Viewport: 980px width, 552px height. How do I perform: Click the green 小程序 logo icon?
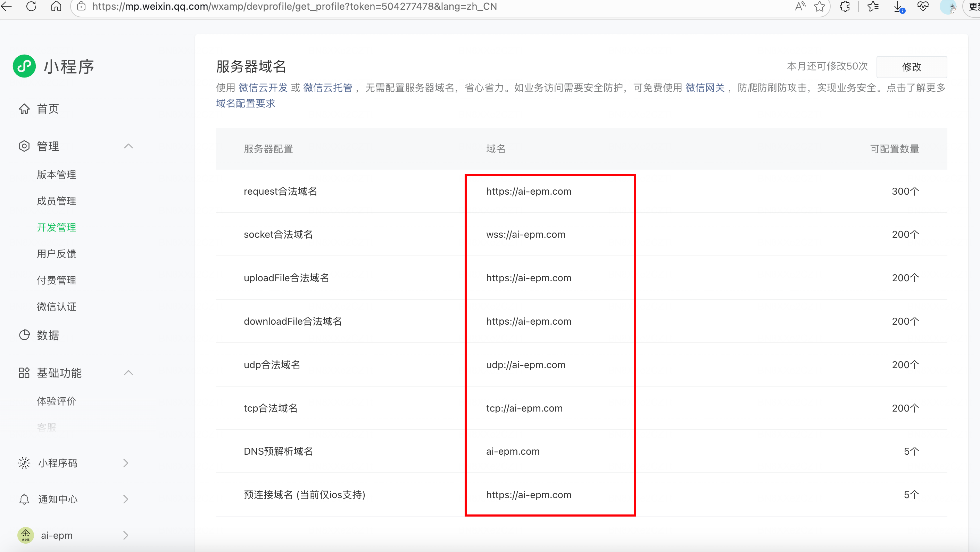click(24, 66)
